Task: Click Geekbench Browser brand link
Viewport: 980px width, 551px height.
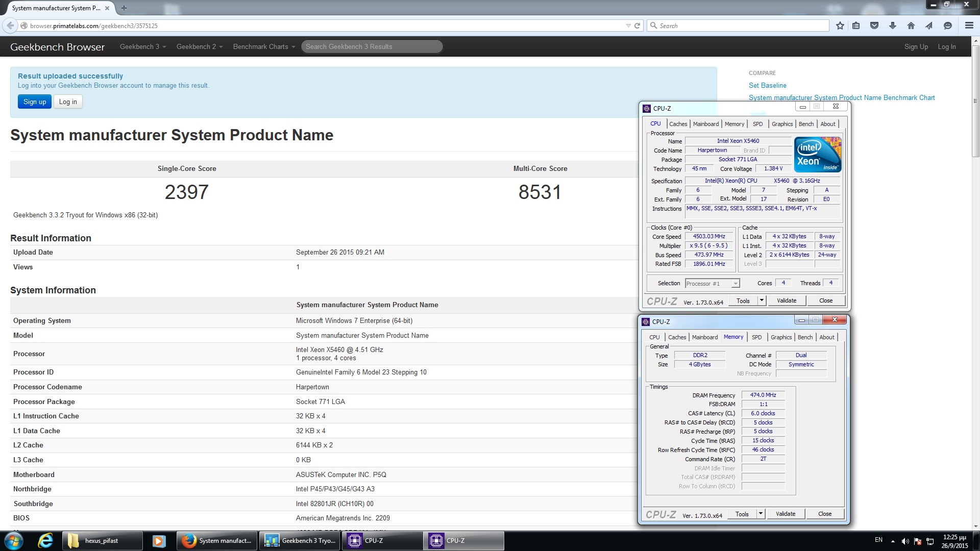Action: click(57, 46)
